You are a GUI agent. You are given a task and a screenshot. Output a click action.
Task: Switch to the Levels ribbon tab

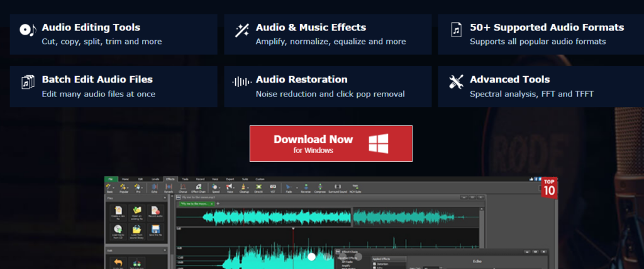click(x=155, y=179)
